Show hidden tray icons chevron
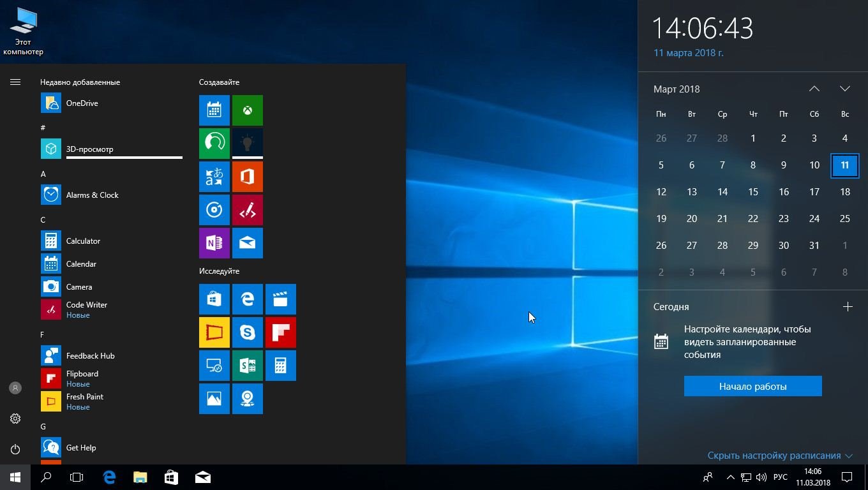The height and width of the screenshot is (490, 868). click(x=730, y=477)
